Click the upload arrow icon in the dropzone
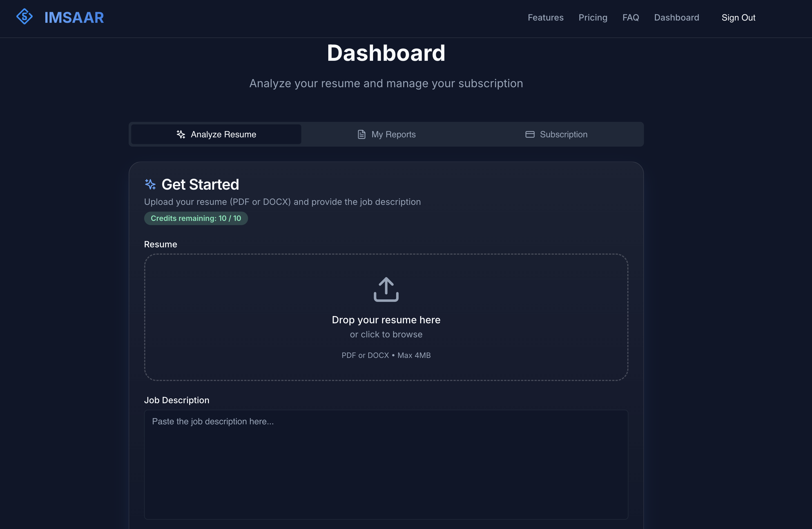 (x=386, y=289)
